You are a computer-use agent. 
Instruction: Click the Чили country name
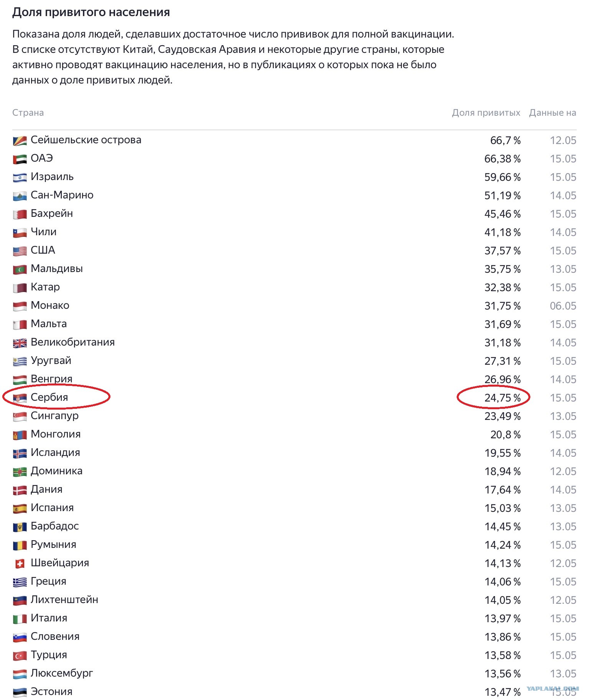44,232
